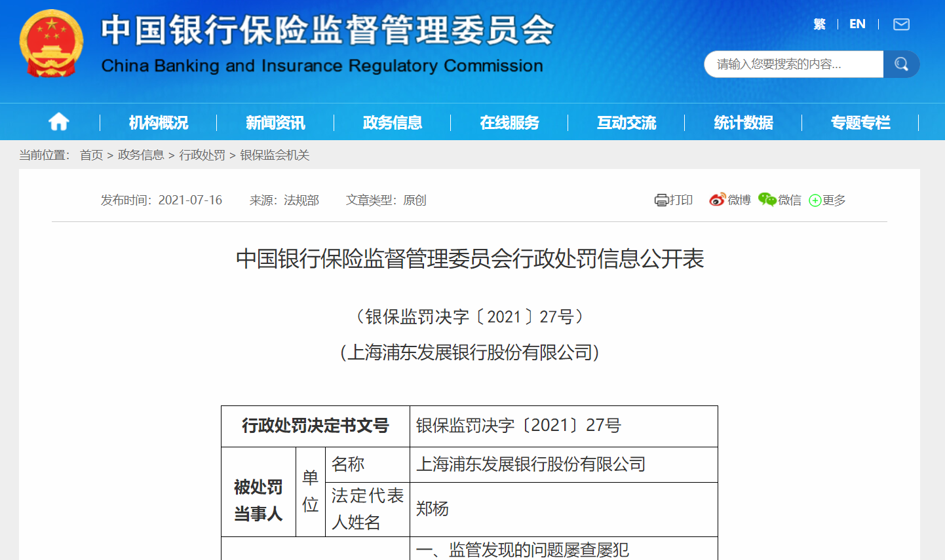
Task: Click the 名称 table cell
Action: (368, 464)
